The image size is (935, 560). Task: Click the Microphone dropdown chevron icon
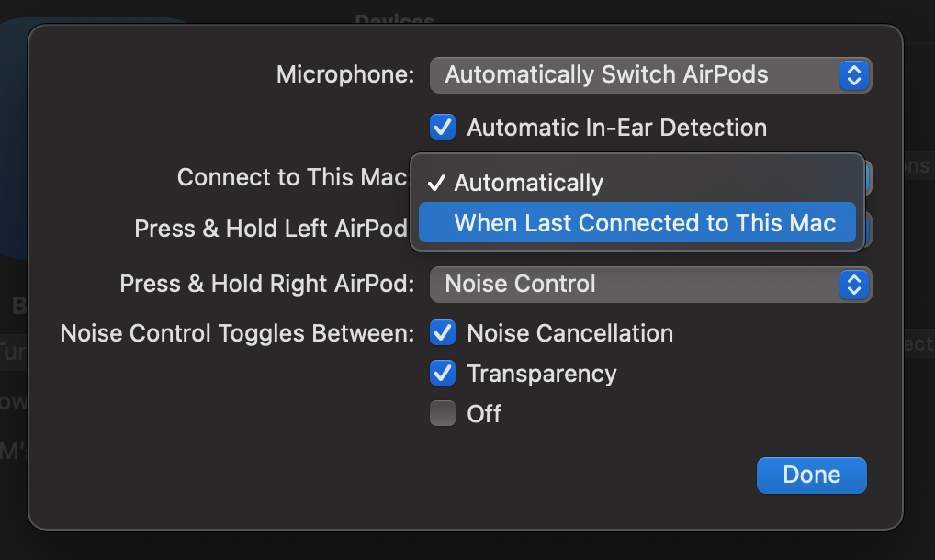tap(854, 74)
